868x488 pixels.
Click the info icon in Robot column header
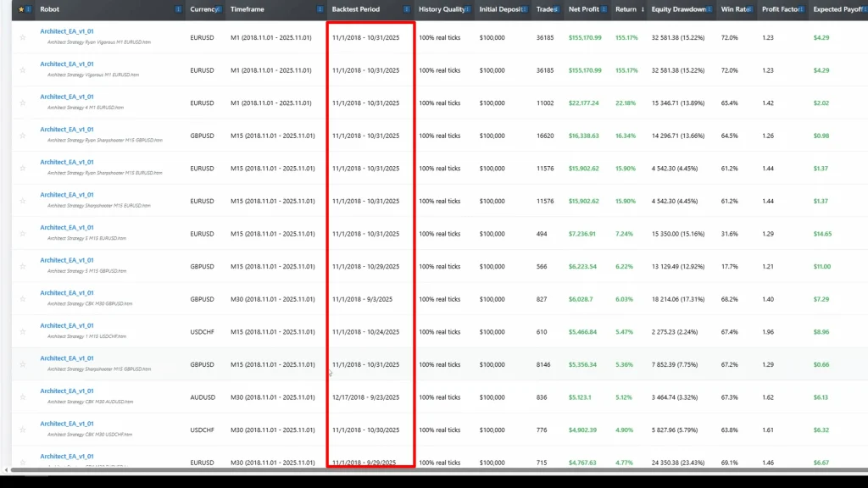178,9
